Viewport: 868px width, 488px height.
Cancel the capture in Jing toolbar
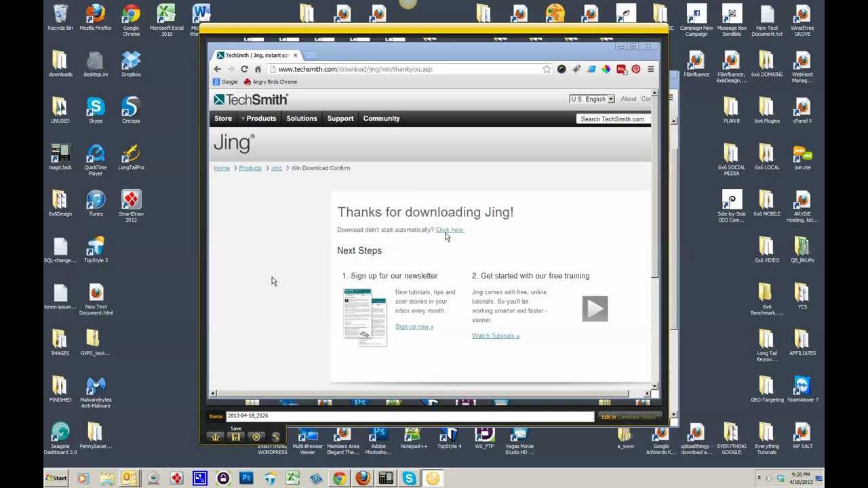tap(256, 437)
